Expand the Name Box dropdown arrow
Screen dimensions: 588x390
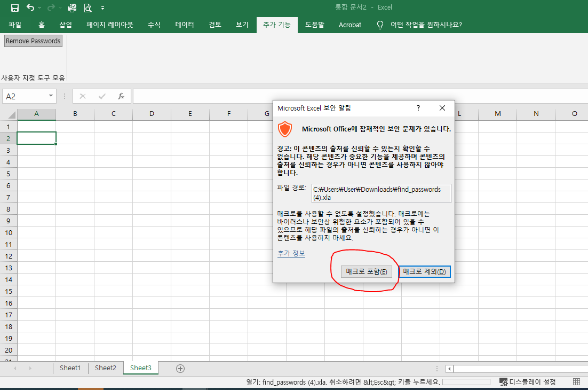tap(51, 96)
